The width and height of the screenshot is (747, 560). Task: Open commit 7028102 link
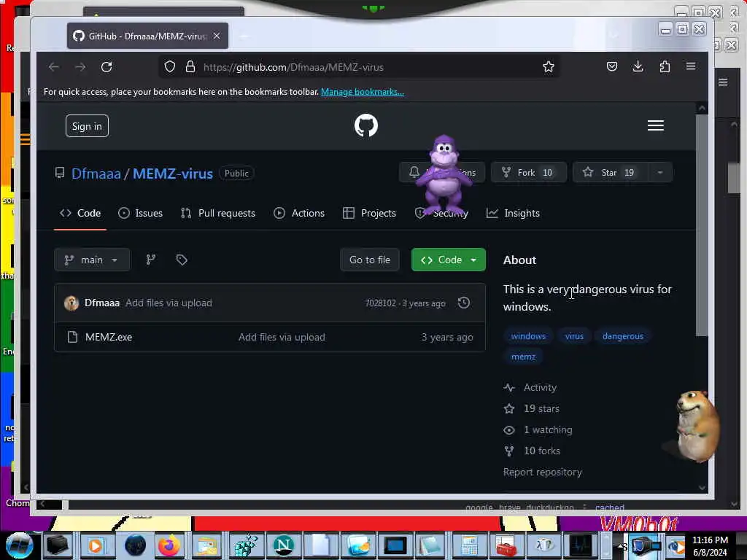(x=380, y=303)
